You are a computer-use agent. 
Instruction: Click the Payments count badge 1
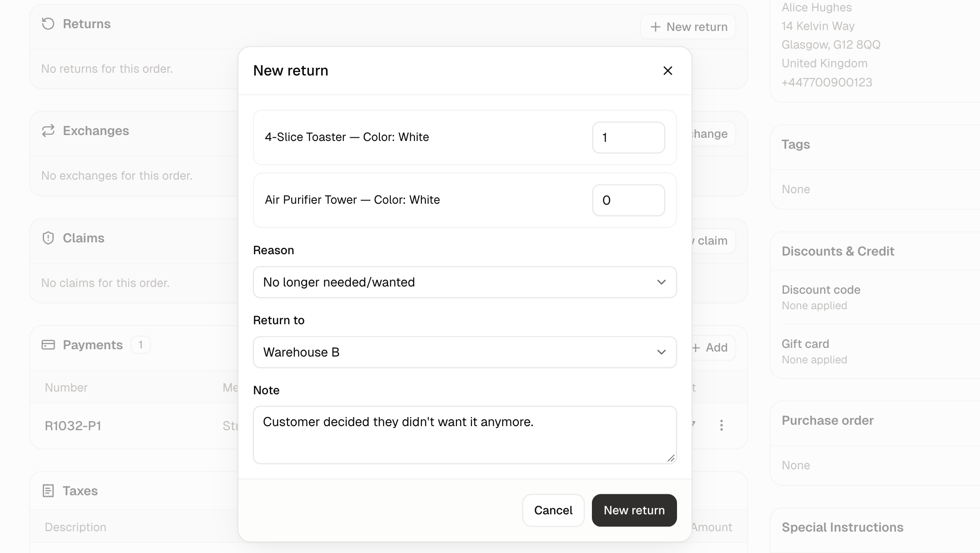pos(141,345)
